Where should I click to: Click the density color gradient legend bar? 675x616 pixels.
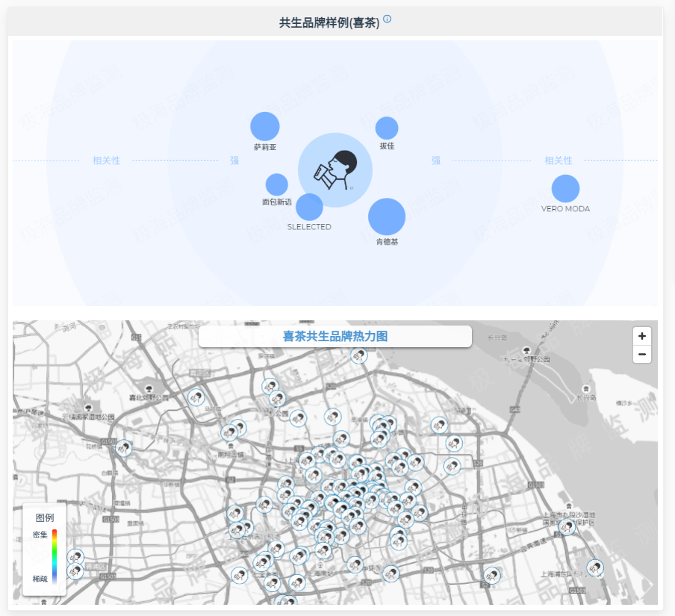click(55, 556)
